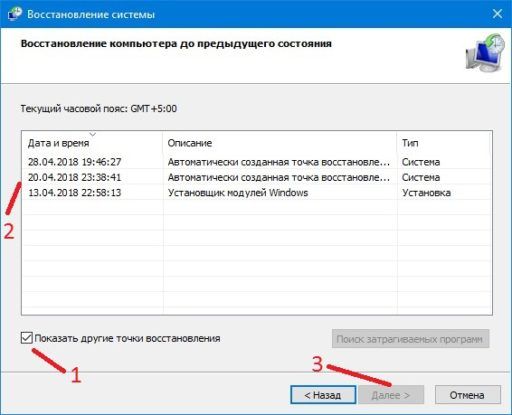Click description in the 20.04.2018 row

point(279,177)
